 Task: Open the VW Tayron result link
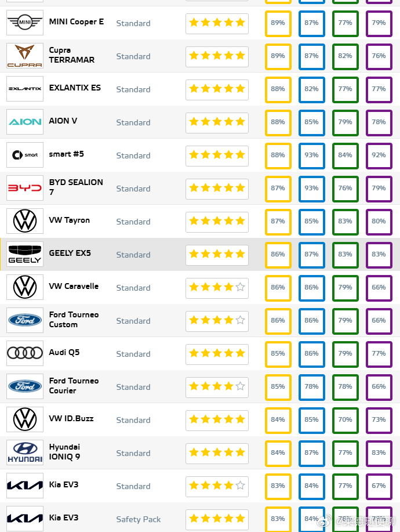(x=70, y=220)
